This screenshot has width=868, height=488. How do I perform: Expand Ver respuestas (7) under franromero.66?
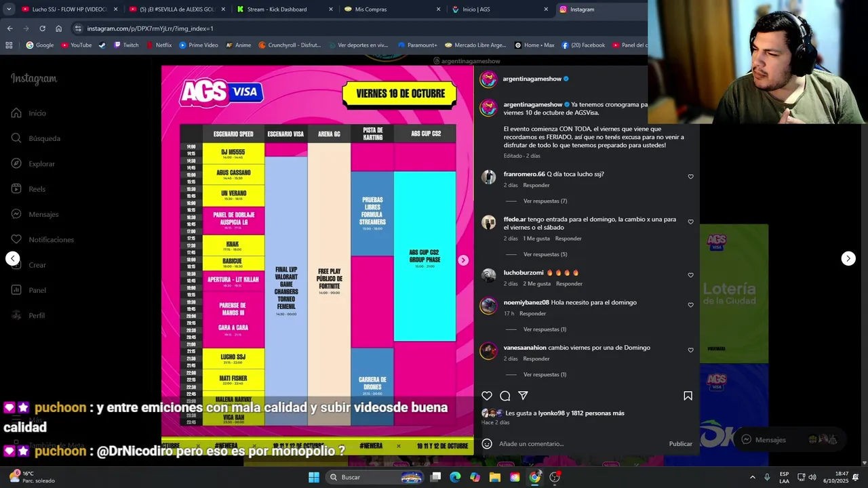[545, 201]
